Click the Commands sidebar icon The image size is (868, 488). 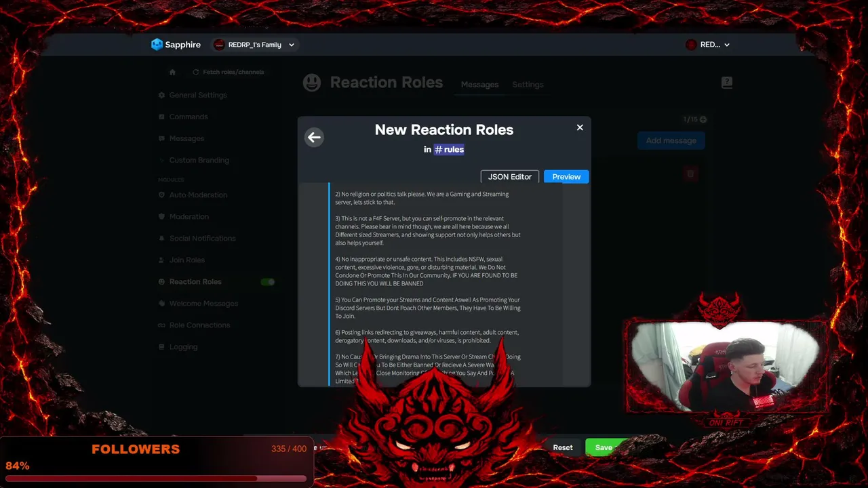coord(161,117)
